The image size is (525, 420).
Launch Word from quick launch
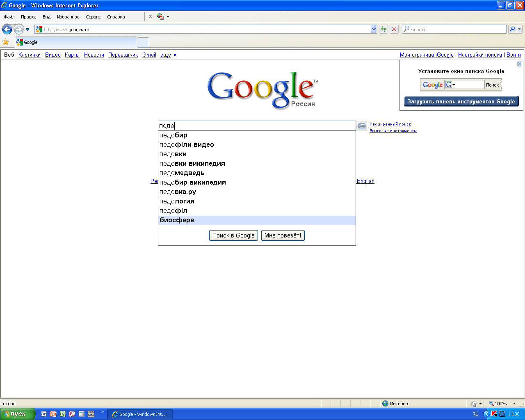[44, 414]
